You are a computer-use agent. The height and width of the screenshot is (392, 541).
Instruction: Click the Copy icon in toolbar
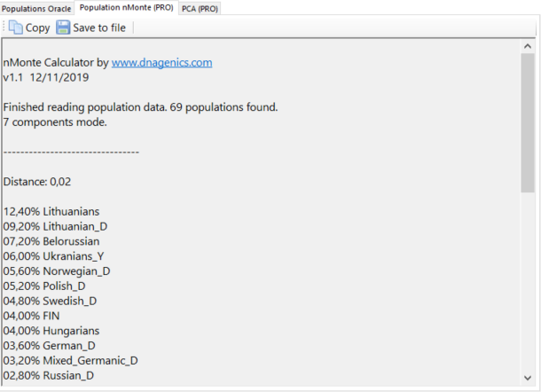click(x=16, y=27)
